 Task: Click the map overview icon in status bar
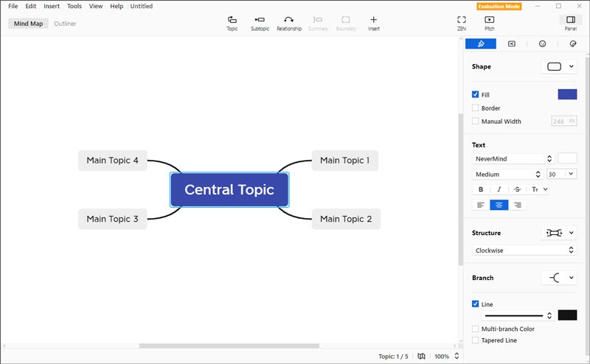tap(421, 356)
